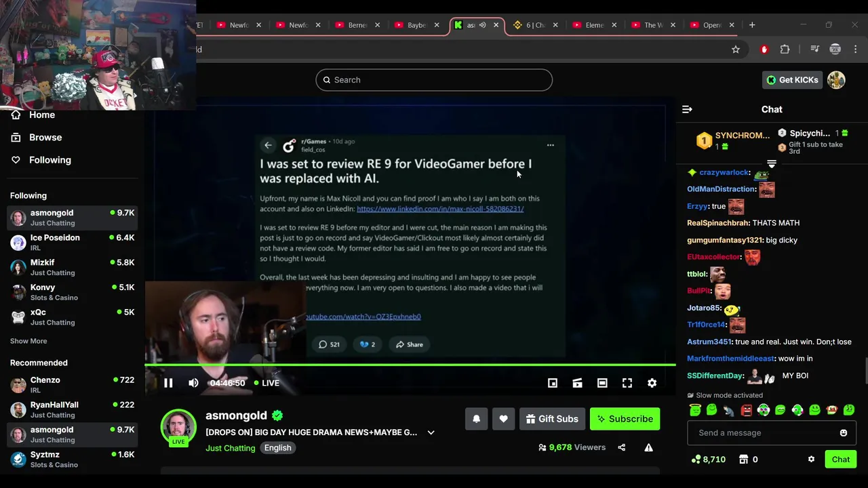Viewport: 868px width, 488px height.
Task: Open mini player picture-in-picture icon
Action: (553, 383)
